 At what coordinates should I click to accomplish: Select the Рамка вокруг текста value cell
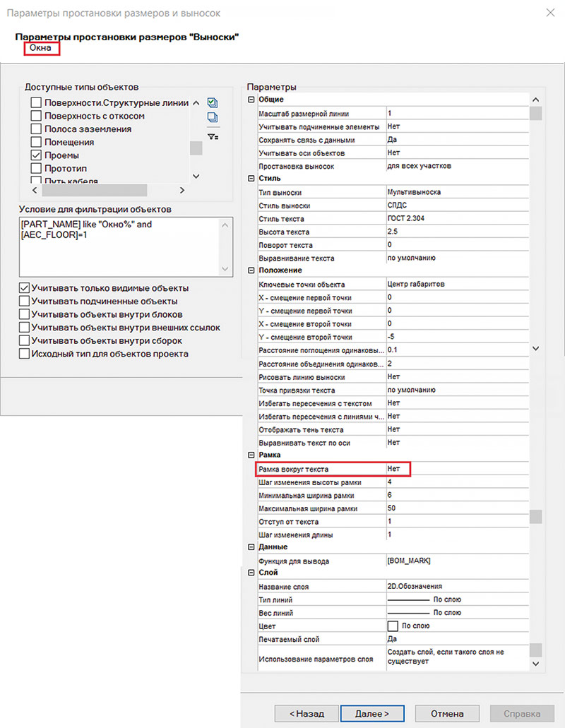(x=398, y=469)
